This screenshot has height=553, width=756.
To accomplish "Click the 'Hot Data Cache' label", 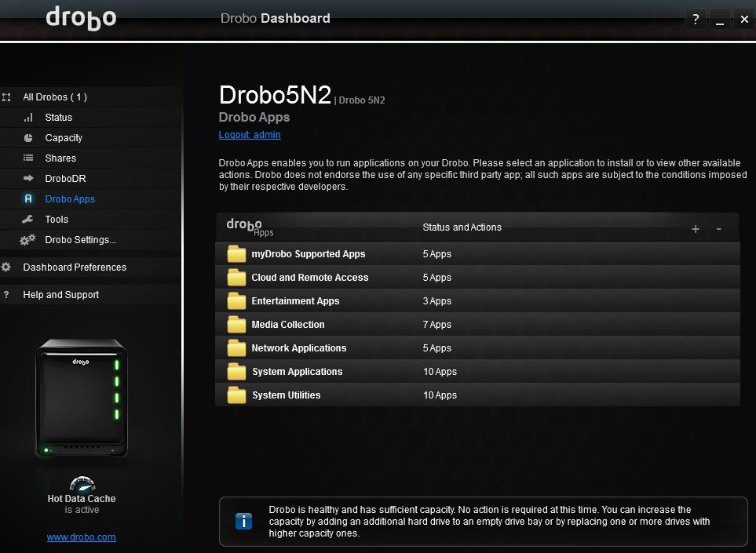I will 82,499.
